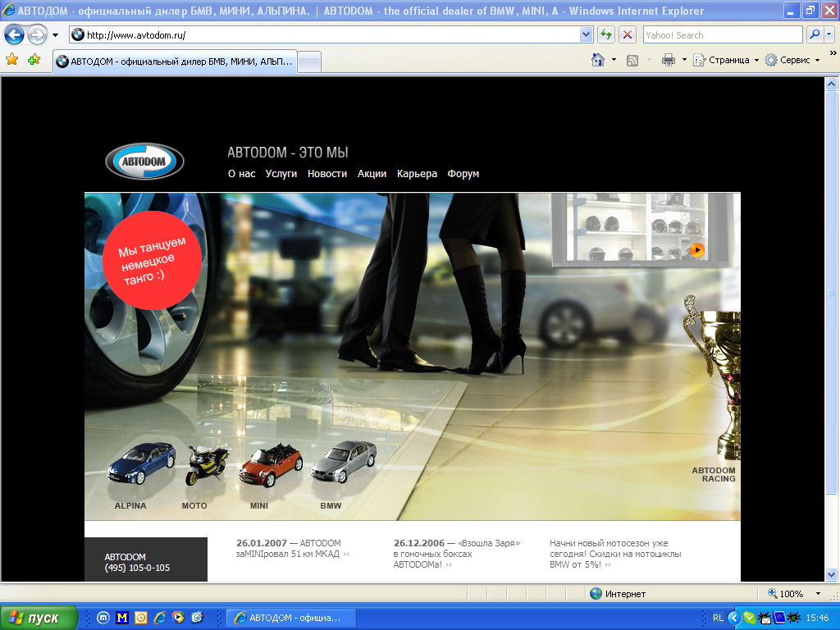This screenshot has height=630, width=840.
Task: Click the vertical scrollbar thumb
Action: tap(831, 293)
